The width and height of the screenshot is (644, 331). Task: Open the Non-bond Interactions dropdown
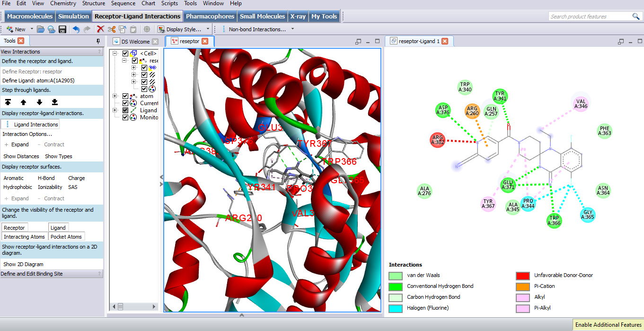coord(292,29)
